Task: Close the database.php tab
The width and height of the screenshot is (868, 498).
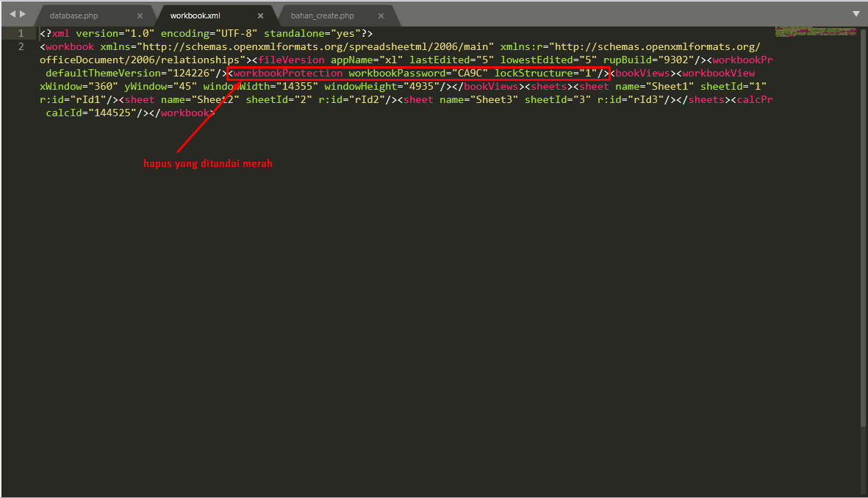Action: coord(140,15)
